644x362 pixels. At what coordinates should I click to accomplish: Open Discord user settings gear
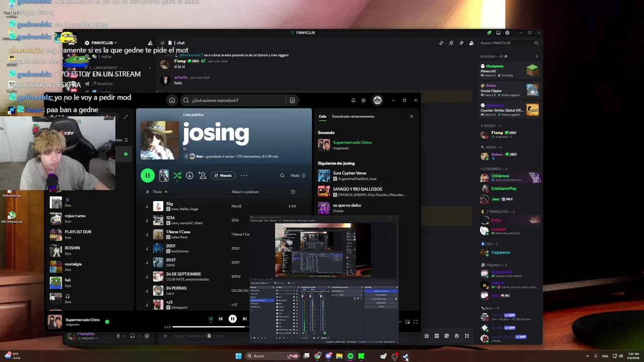coord(146,336)
